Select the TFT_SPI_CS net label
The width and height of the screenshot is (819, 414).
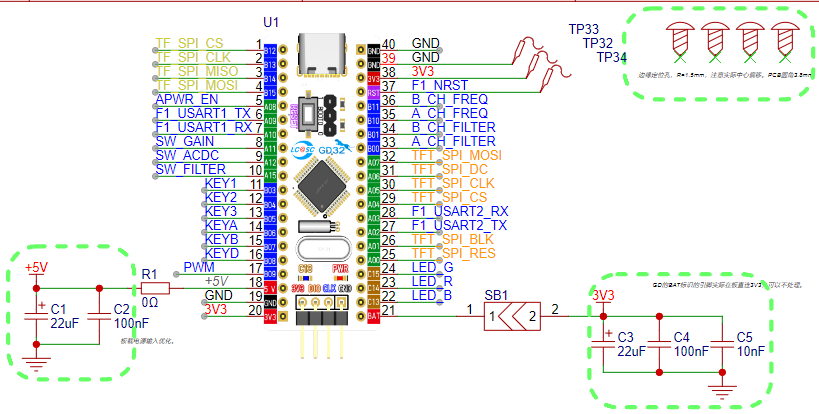449,198
